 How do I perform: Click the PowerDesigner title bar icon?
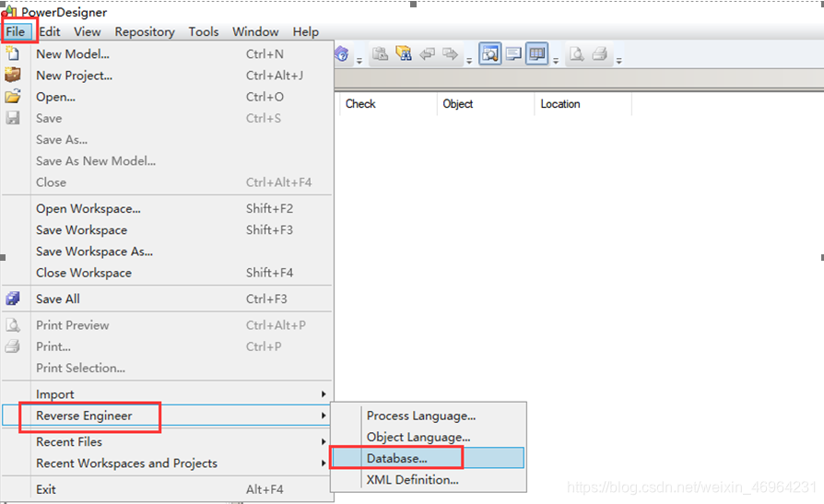click(x=9, y=11)
